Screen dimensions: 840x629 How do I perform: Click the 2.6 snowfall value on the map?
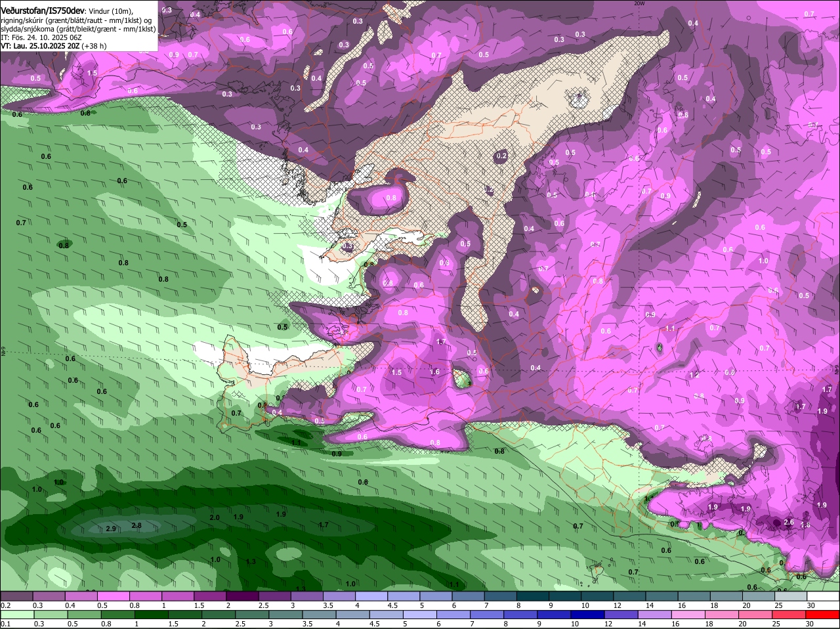point(789,523)
